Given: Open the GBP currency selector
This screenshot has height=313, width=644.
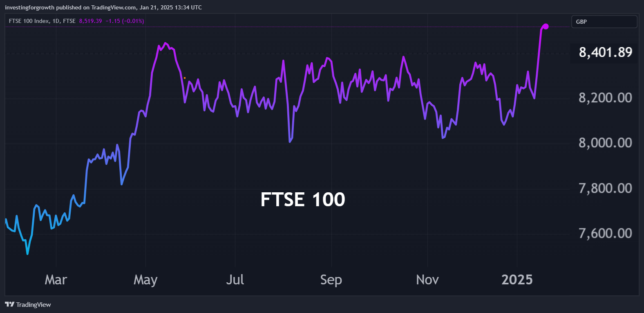Looking at the screenshot, I should click(604, 22).
